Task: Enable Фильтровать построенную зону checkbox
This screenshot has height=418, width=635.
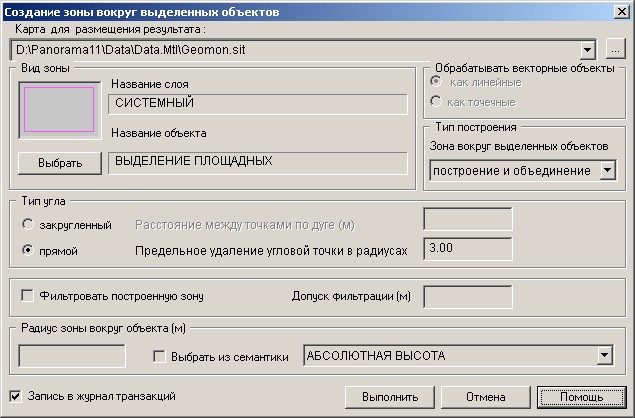Action: 27,296
